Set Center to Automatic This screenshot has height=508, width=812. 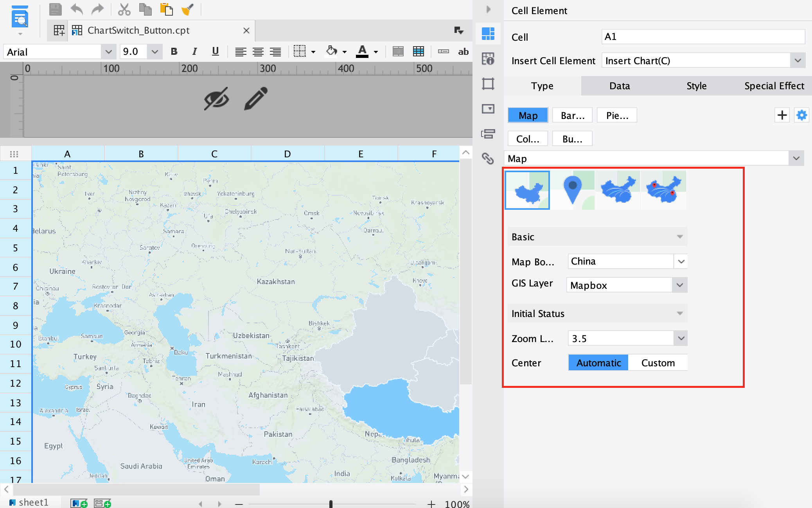(x=598, y=363)
